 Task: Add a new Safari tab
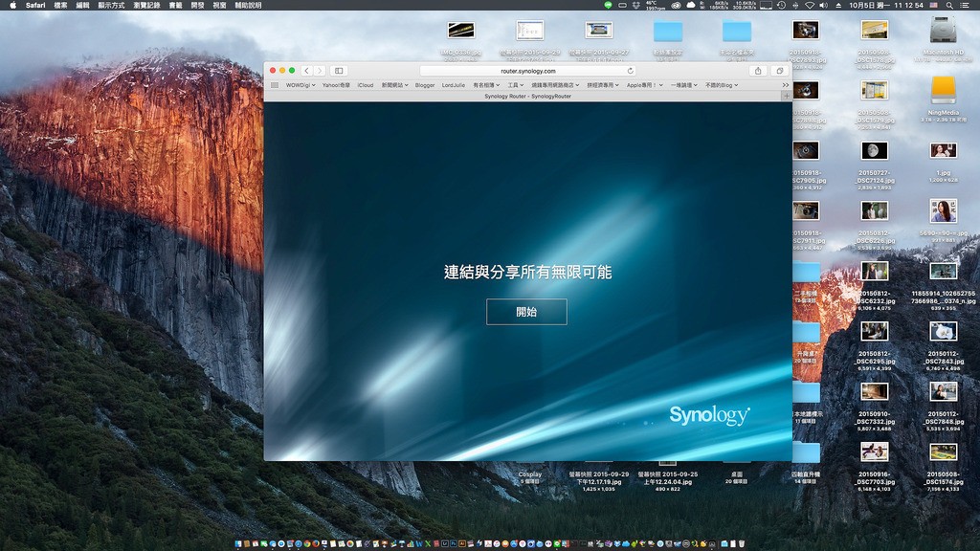pyautogui.click(x=787, y=97)
